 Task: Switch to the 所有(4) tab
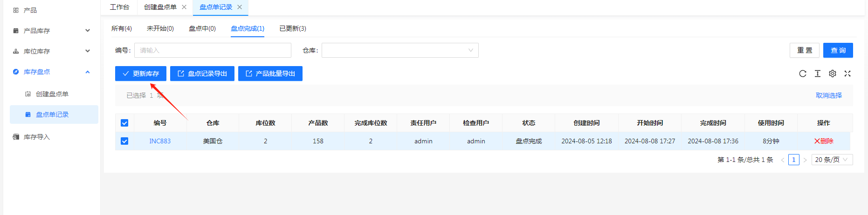pyautogui.click(x=121, y=28)
